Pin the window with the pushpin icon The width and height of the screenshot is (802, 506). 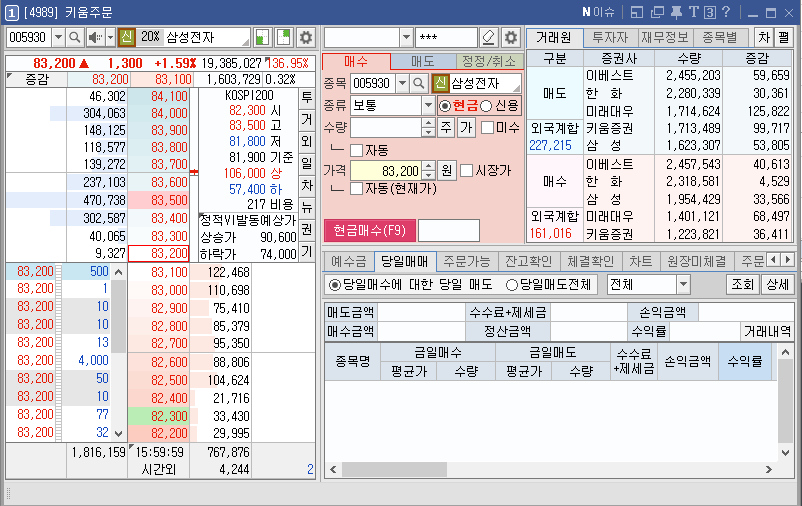[676, 12]
